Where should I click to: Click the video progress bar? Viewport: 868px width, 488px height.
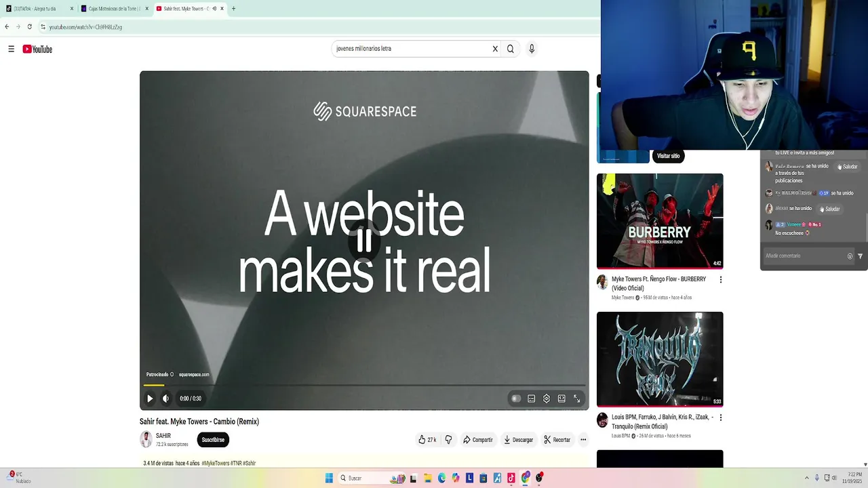[x=364, y=386]
